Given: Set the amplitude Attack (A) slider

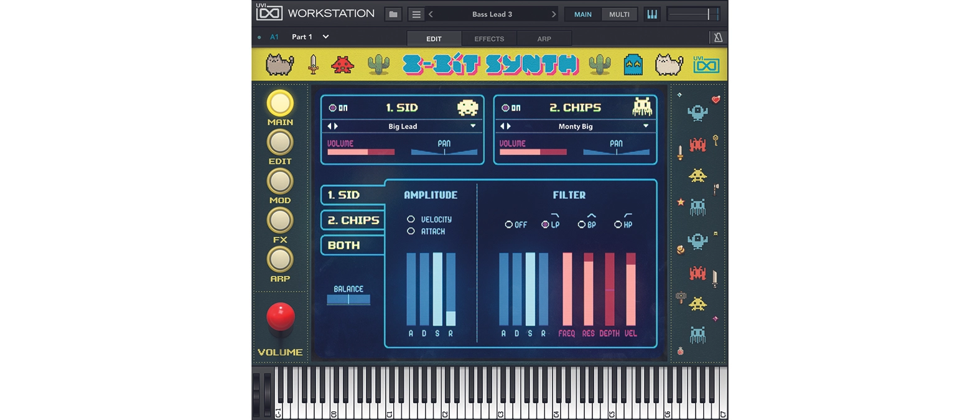Looking at the screenshot, I should (411, 289).
